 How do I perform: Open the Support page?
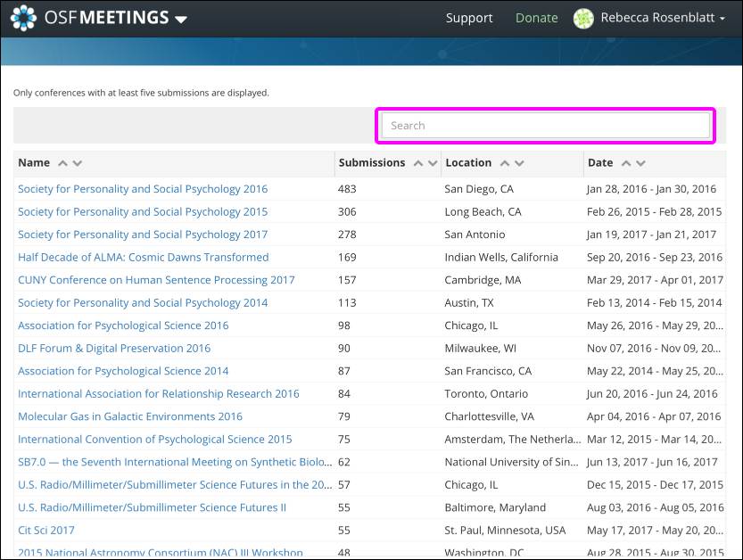point(469,18)
